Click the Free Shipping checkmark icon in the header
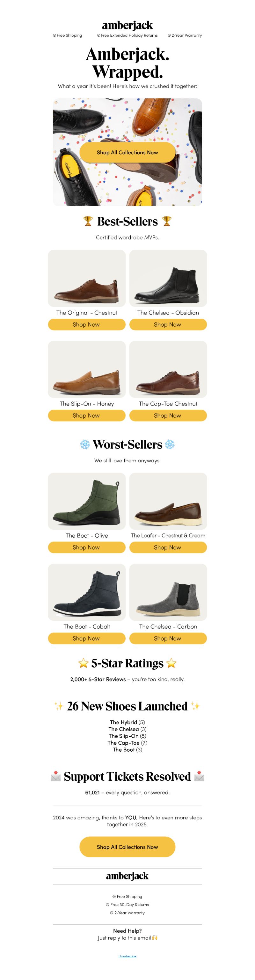Image resolution: width=255 pixels, height=980 pixels. [54, 35]
